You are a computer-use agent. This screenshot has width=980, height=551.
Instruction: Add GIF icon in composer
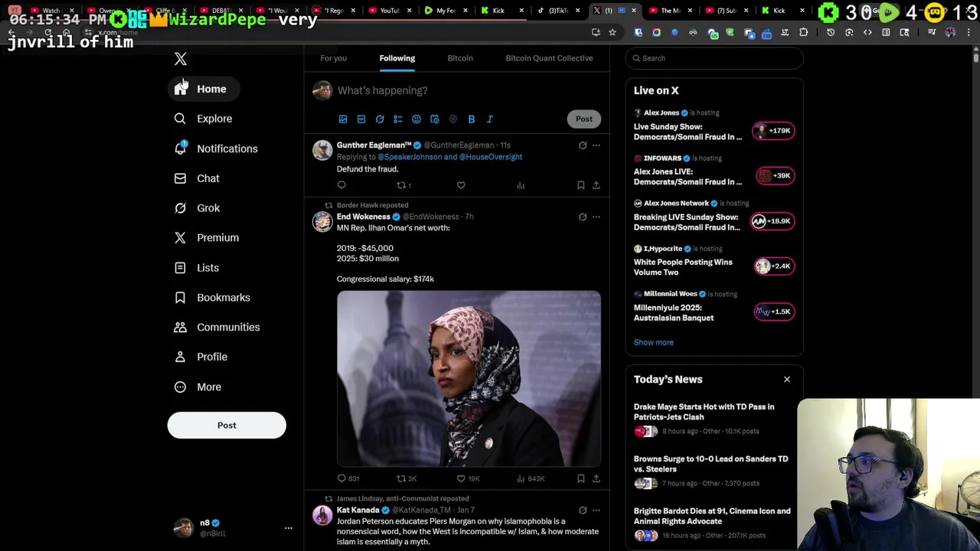point(361,119)
